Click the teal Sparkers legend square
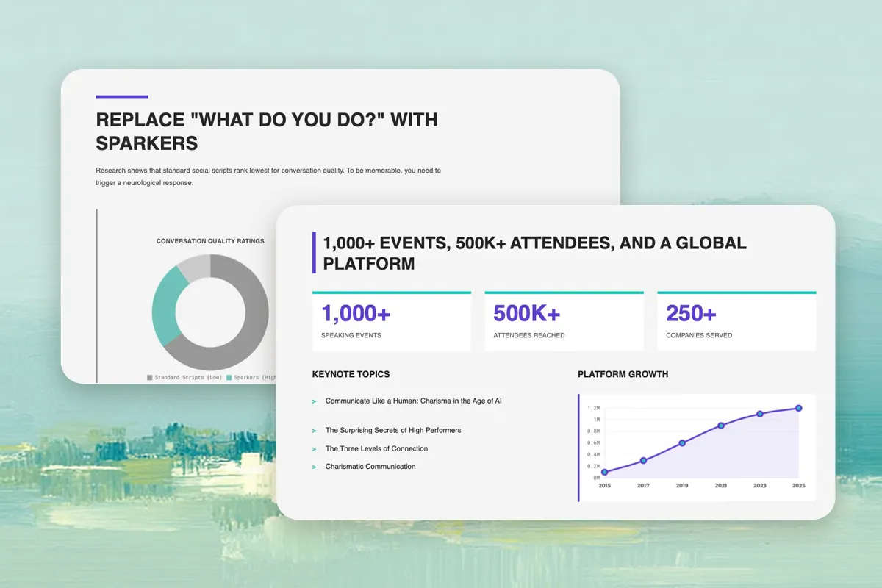882x588 pixels. pyautogui.click(x=229, y=377)
